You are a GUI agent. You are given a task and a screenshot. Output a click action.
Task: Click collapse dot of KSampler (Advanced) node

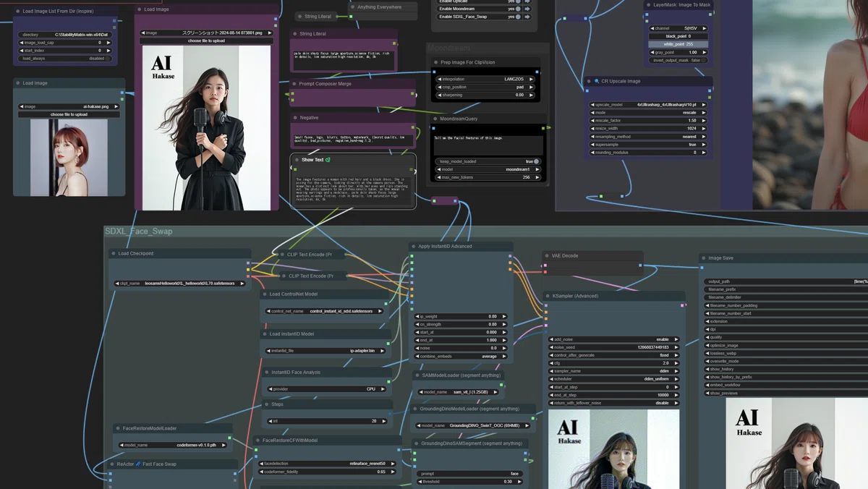click(548, 296)
